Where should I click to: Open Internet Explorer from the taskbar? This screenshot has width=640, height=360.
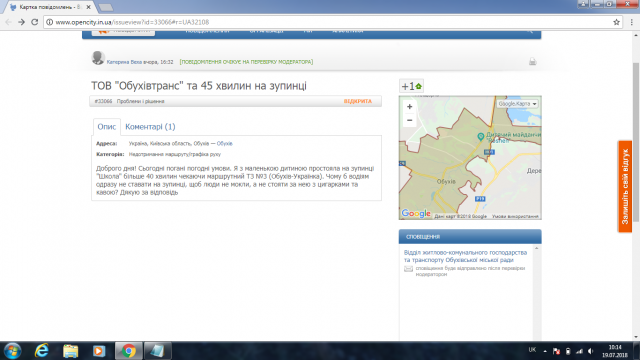pos(42,351)
